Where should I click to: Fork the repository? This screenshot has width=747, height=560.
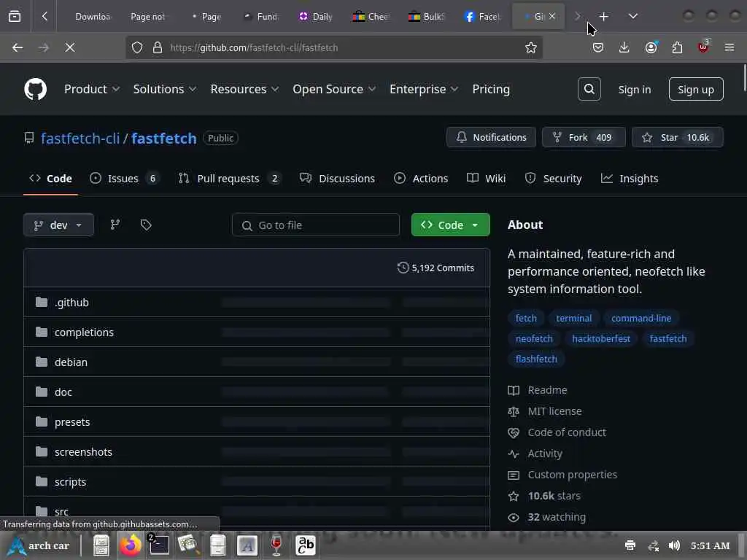point(584,137)
